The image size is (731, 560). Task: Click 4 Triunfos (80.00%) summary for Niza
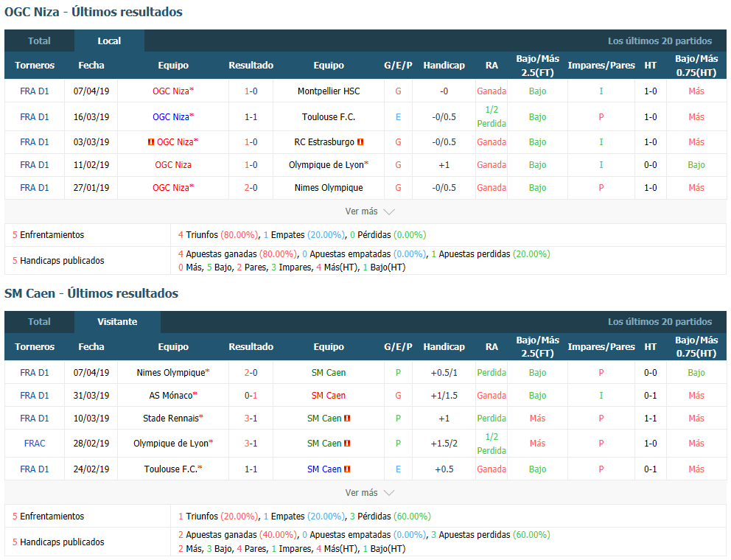(217, 235)
